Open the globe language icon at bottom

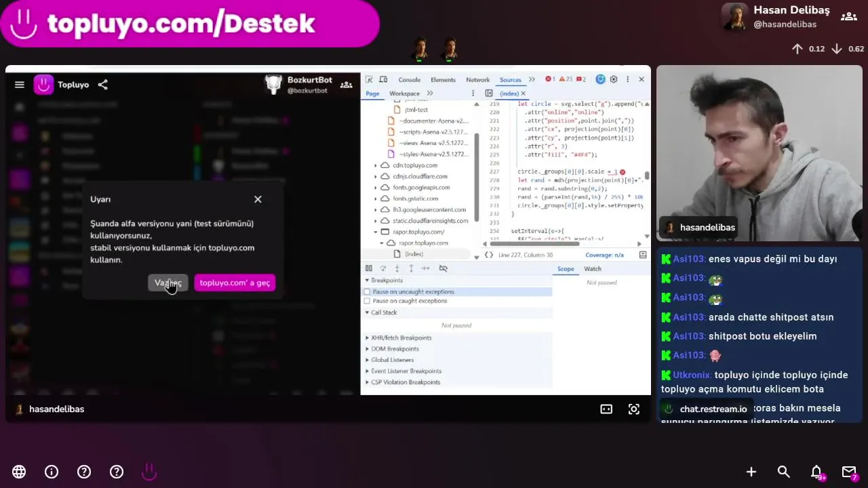point(19,472)
